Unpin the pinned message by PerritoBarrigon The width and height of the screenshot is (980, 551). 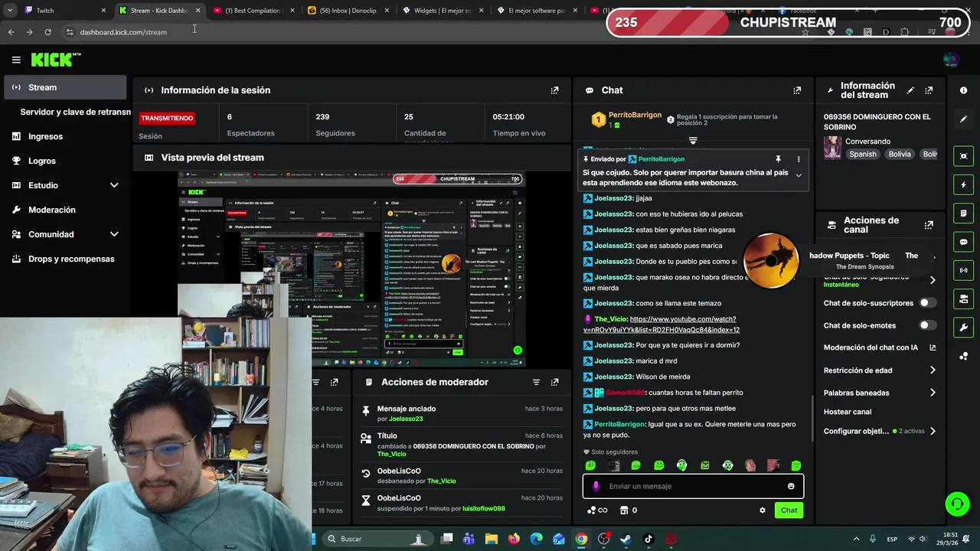[778, 159]
